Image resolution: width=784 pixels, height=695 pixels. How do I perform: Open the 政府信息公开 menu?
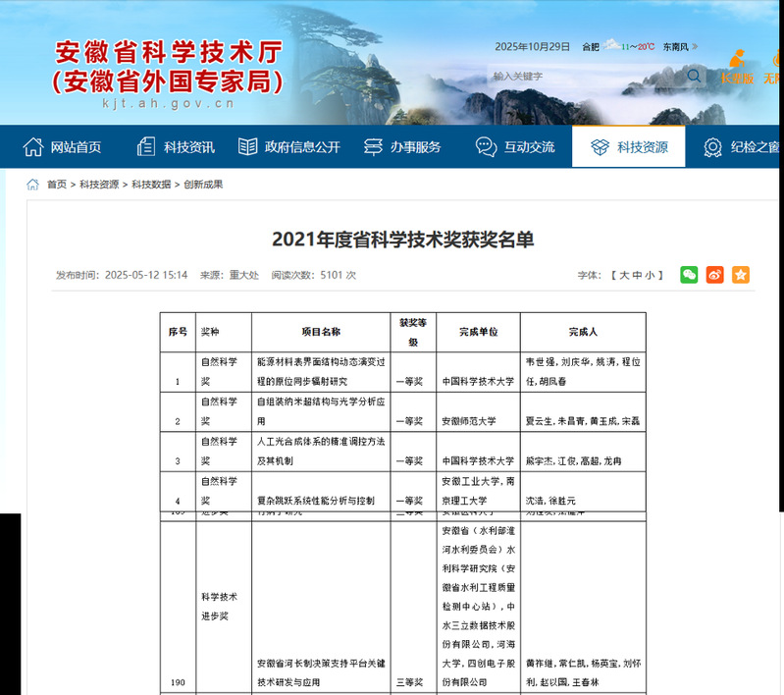pyautogui.click(x=289, y=147)
